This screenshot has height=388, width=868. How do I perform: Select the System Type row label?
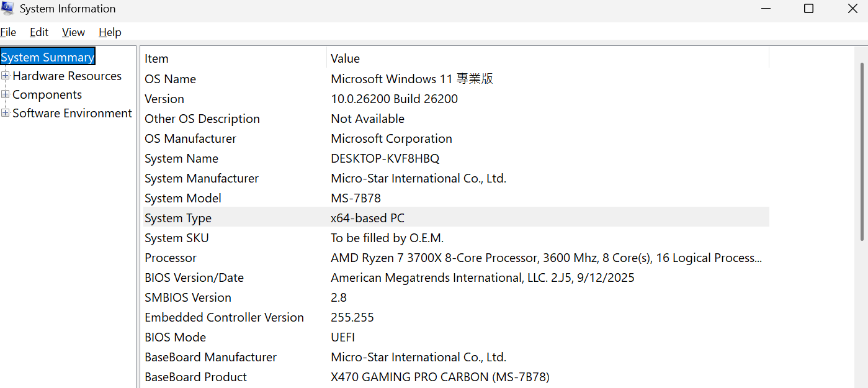178,218
